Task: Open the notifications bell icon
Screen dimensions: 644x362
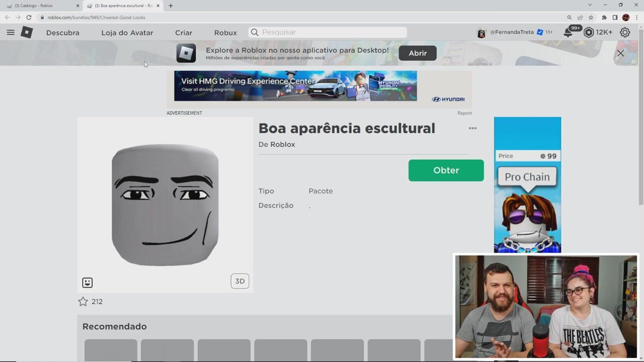Action: pyautogui.click(x=568, y=33)
